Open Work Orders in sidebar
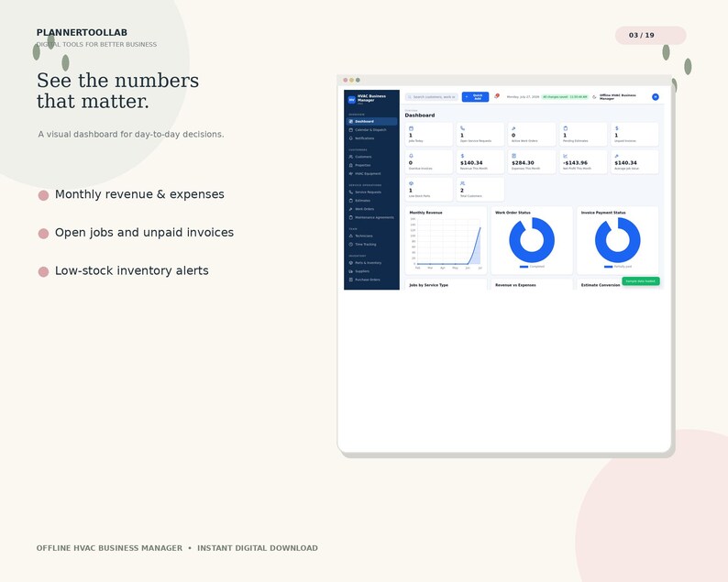 [371, 209]
